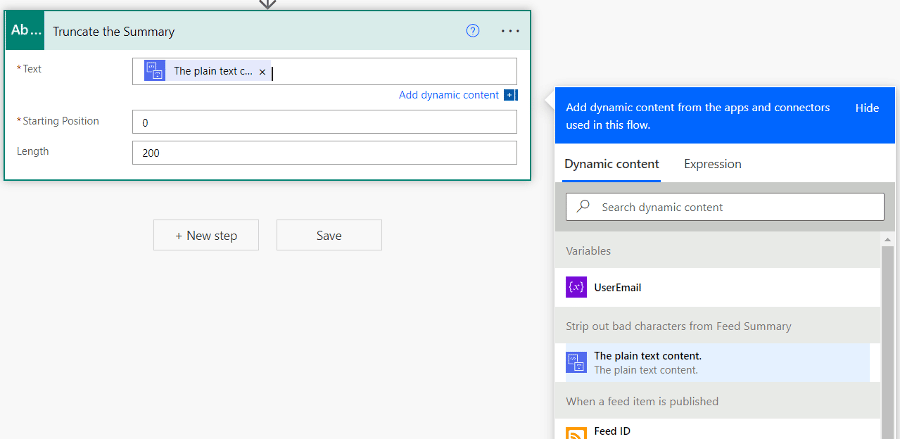Focus the Starting Position field
The width and height of the screenshot is (900, 440).
[x=324, y=122]
